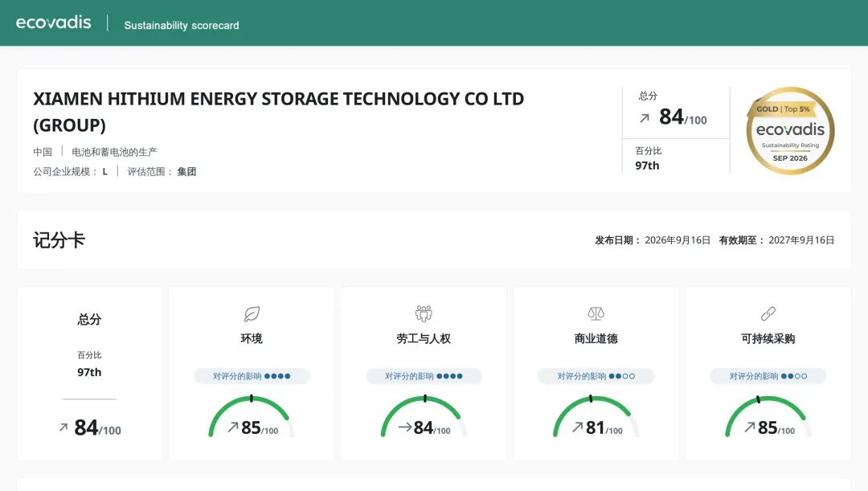Click the leaf icon above 环境
Screen dimensions: 868x491
tap(252, 314)
